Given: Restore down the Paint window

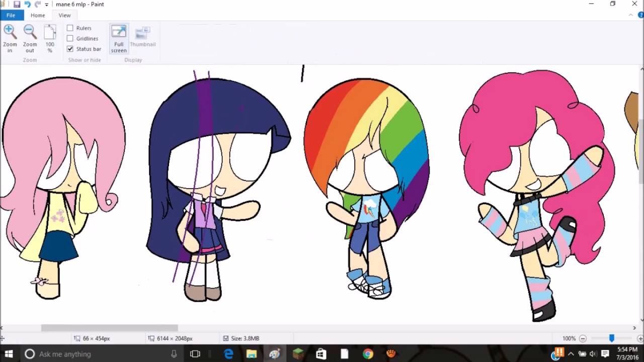Looking at the screenshot, I should point(612,5).
